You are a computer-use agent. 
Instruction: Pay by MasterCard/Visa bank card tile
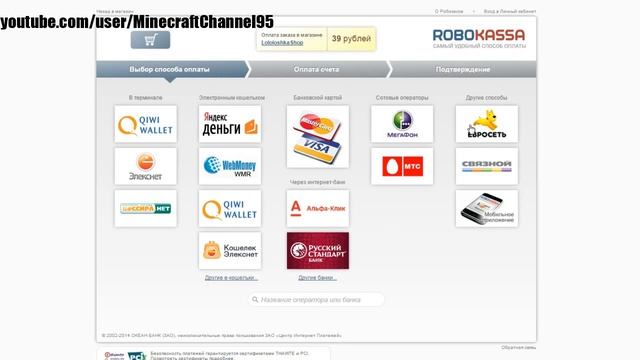tap(318, 136)
